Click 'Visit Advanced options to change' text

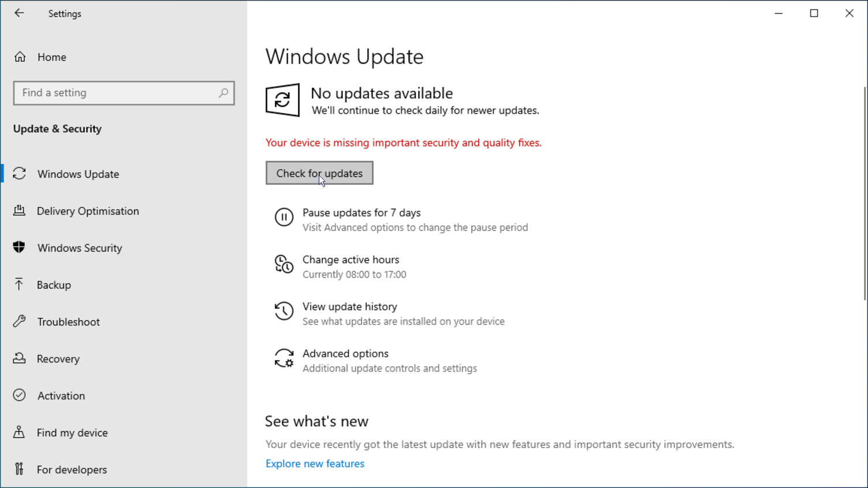pos(415,228)
